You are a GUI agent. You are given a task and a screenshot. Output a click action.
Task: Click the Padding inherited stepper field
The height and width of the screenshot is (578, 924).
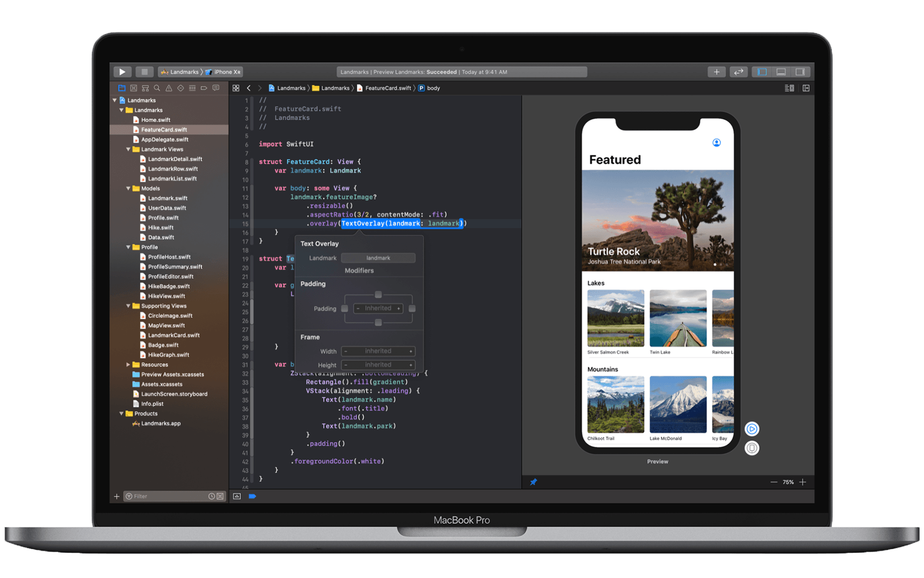(378, 309)
